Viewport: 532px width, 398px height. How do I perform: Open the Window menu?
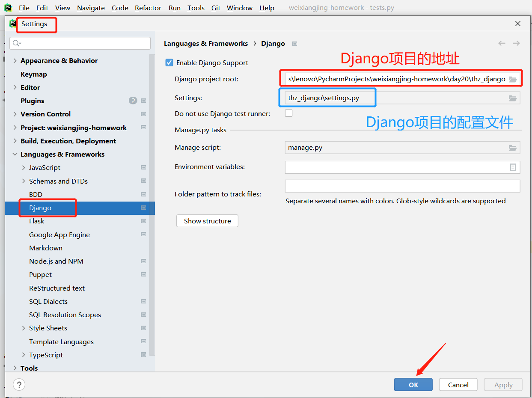[240, 8]
